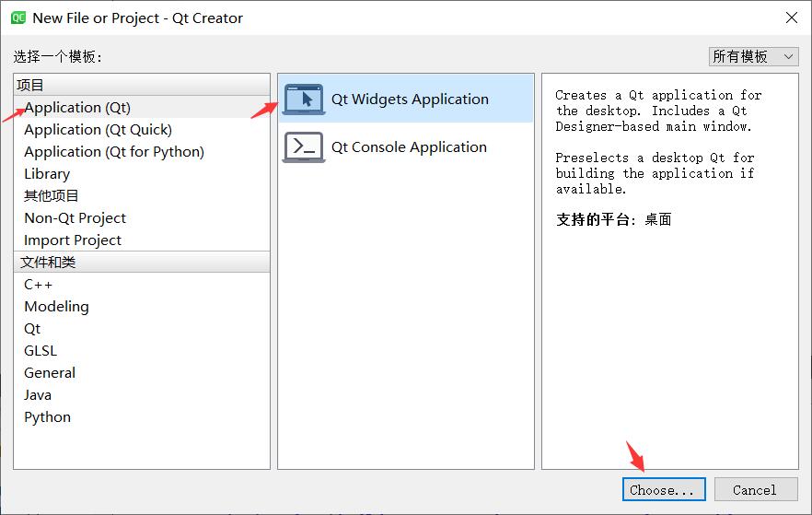The height and width of the screenshot is (515, 812).
Task: Select the General file category
Action: [50, 373]
